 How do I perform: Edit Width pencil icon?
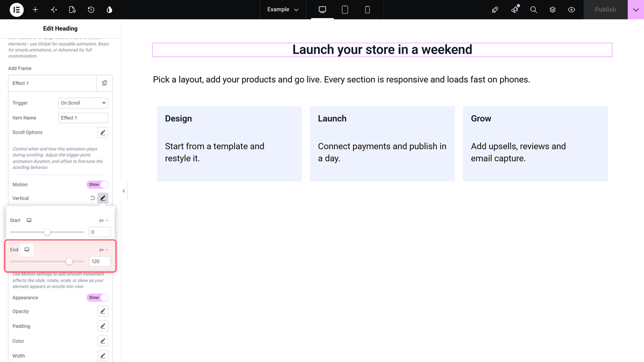click(x=103, y=356)
